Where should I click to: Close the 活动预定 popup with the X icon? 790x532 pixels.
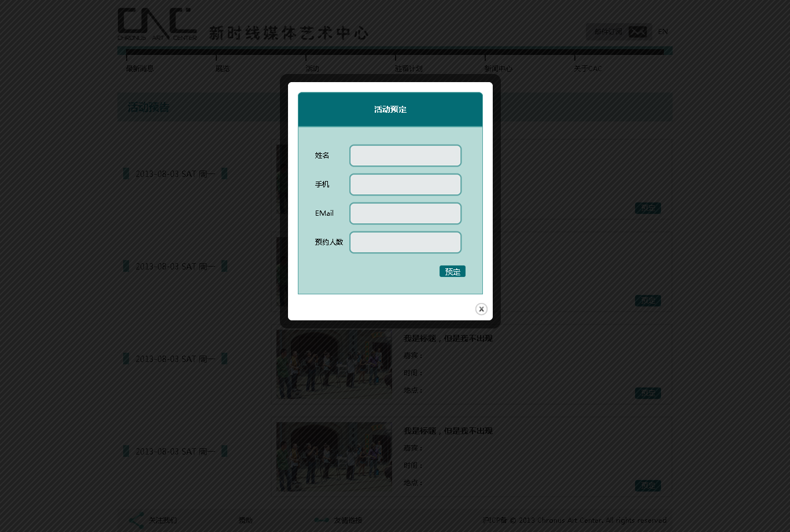point(481,309)
